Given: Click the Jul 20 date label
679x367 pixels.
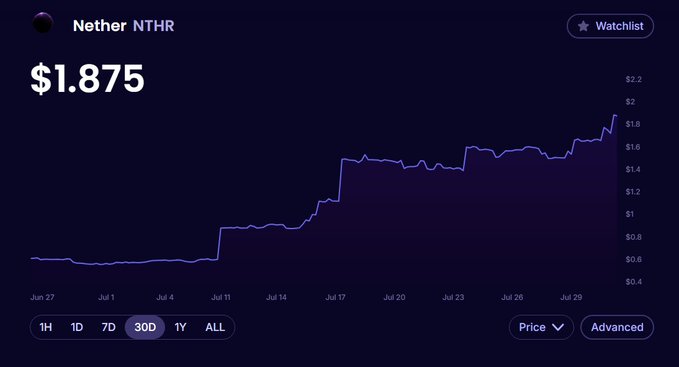Looking at the screenshot, I should tap(394, 297).
